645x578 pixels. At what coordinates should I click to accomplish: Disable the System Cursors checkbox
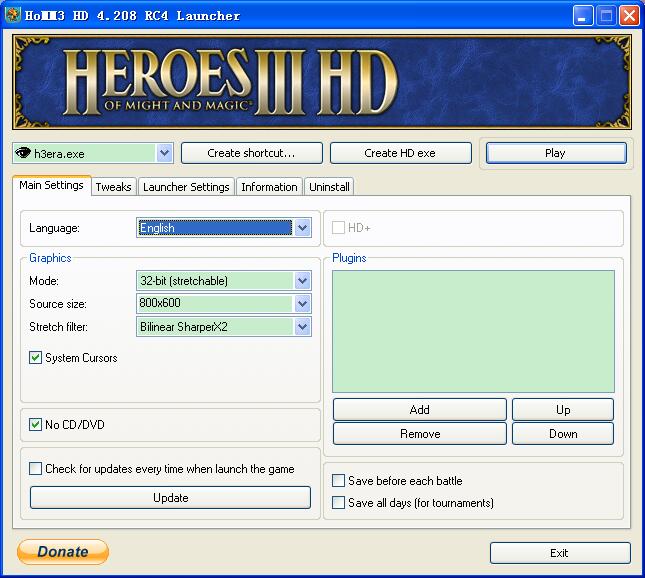coord(35,357)
